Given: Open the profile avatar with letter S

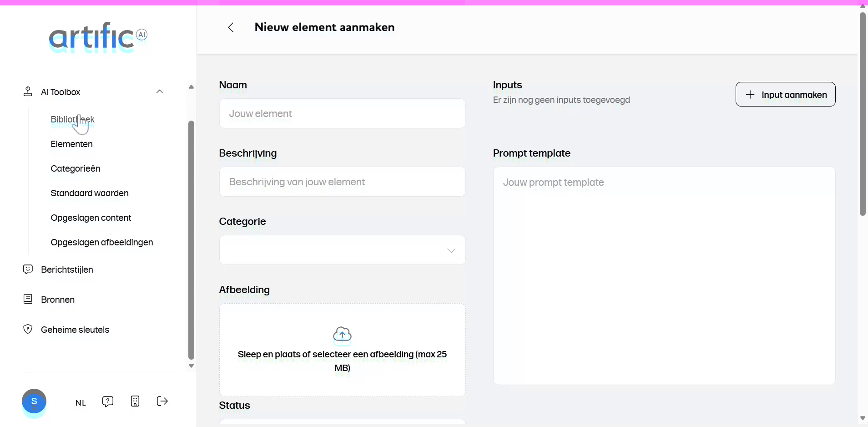Looking at the screenshot, I should click(x=34, y=402).
